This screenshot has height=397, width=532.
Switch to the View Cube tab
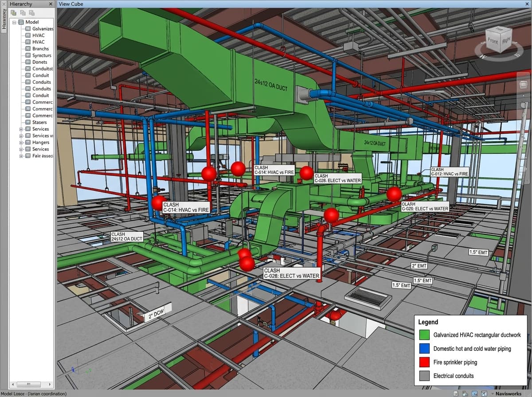[71, 4]
